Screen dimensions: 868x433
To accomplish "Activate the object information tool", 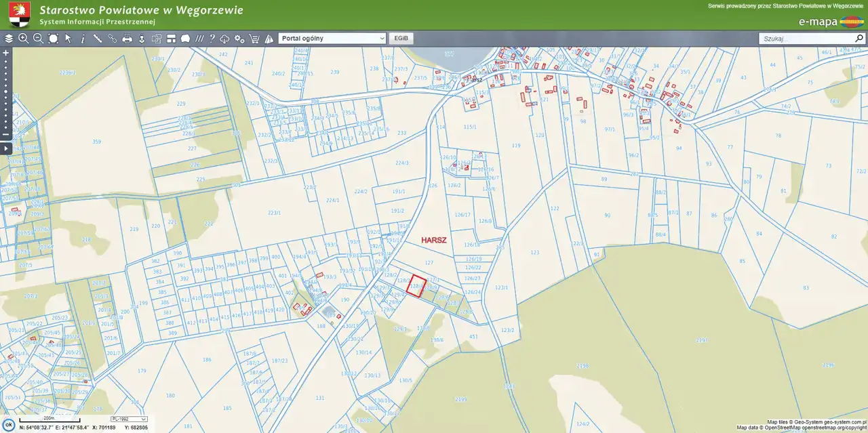I will click(x=83, y=39).
